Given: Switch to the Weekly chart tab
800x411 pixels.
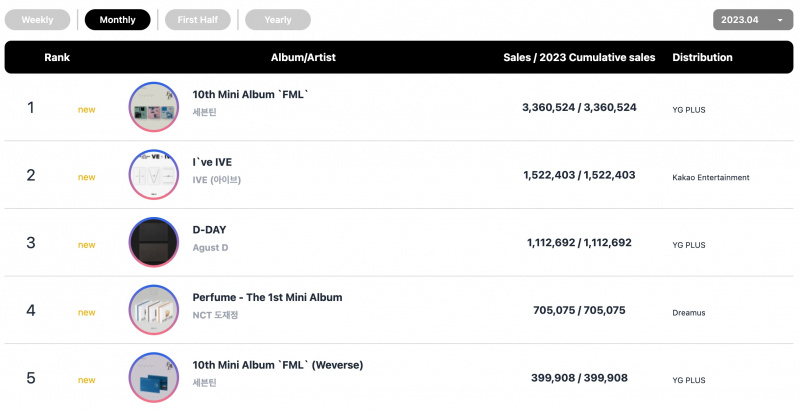Looking at the screenshot, I should pos(37,20).
